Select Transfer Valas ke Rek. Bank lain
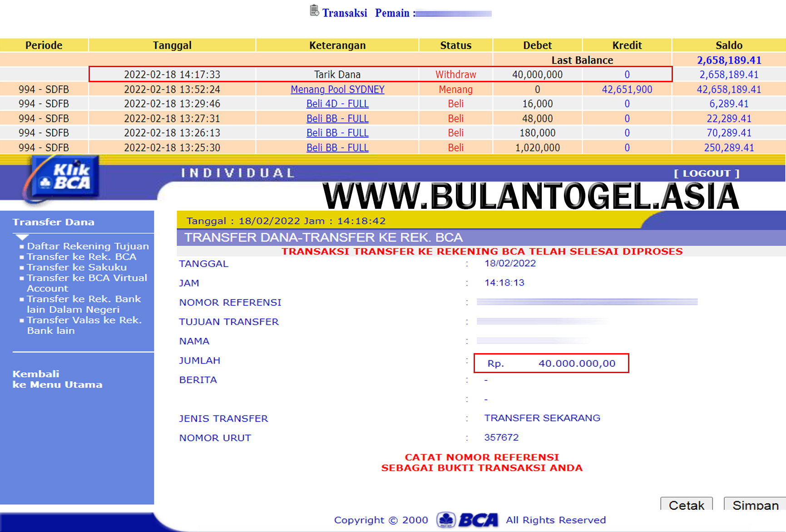Viewport: 786px width, 532px height. tap(84, 325)
